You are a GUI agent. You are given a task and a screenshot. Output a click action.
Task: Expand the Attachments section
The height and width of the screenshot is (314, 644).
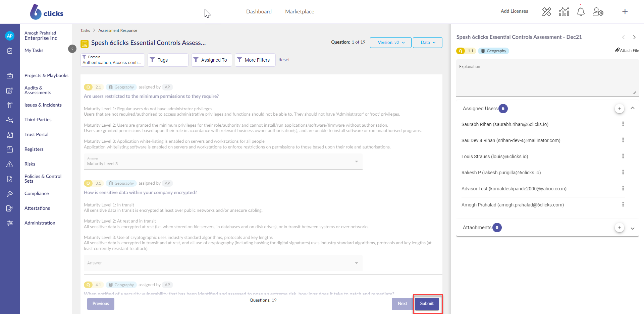pos(633,228)
